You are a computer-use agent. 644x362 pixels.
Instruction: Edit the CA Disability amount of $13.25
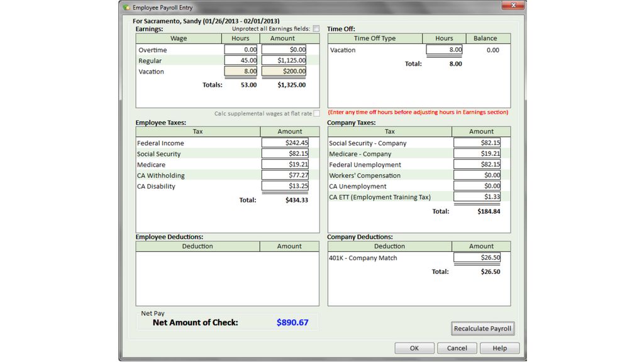285,186
